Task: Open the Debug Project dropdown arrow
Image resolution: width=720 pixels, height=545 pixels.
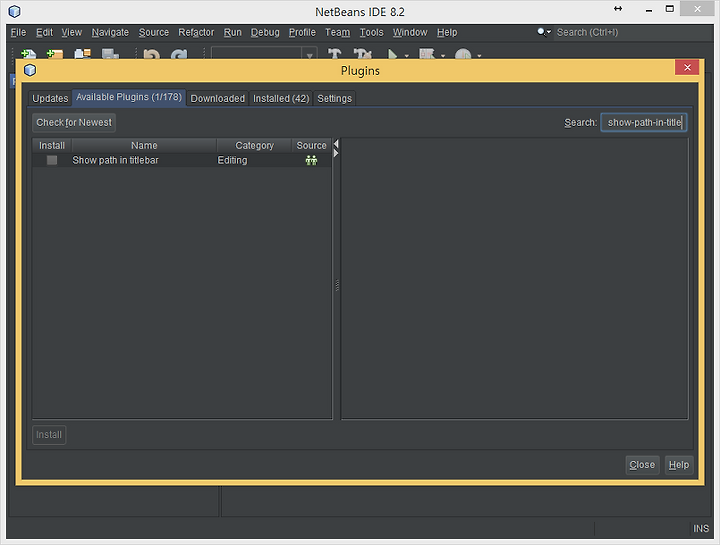Action: click(443, 56)
